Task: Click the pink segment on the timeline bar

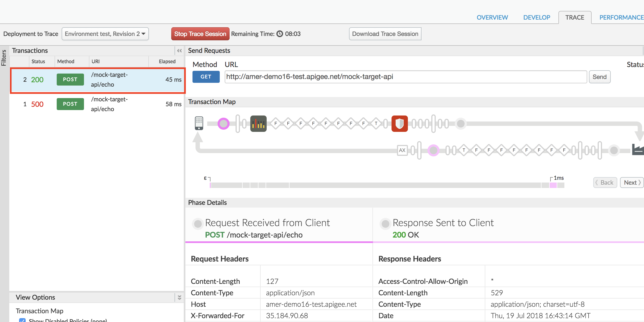Action: point(553,185)
